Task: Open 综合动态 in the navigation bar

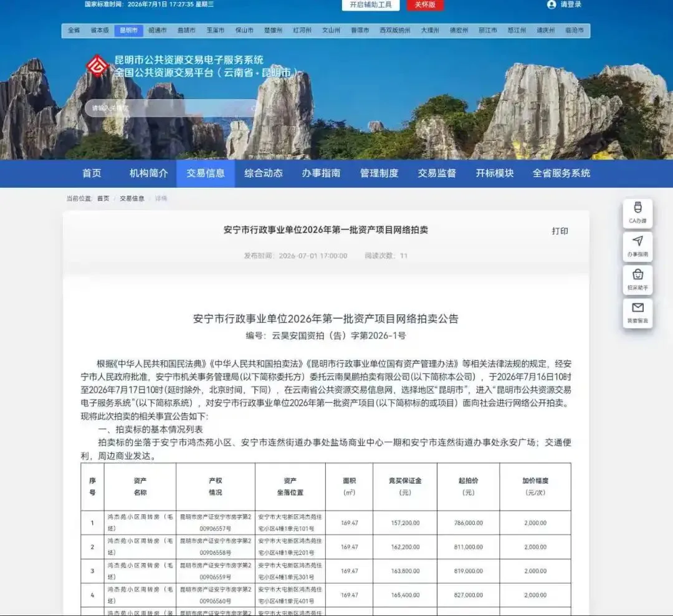Action: [264, 173]
